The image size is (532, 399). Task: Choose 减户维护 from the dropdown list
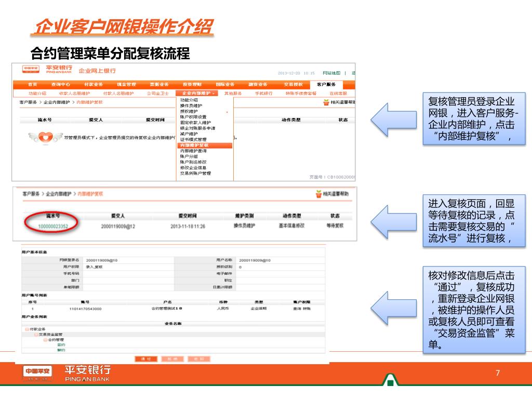189,134
